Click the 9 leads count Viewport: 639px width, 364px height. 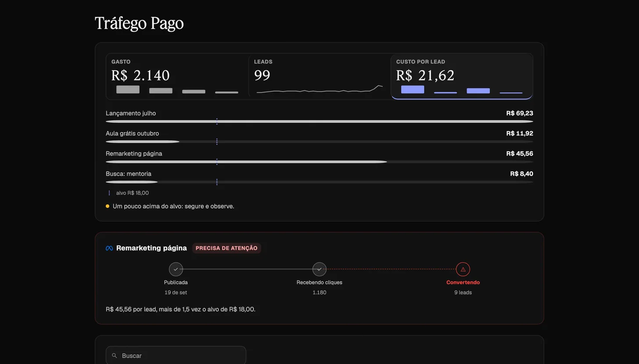tap(463, 293)
